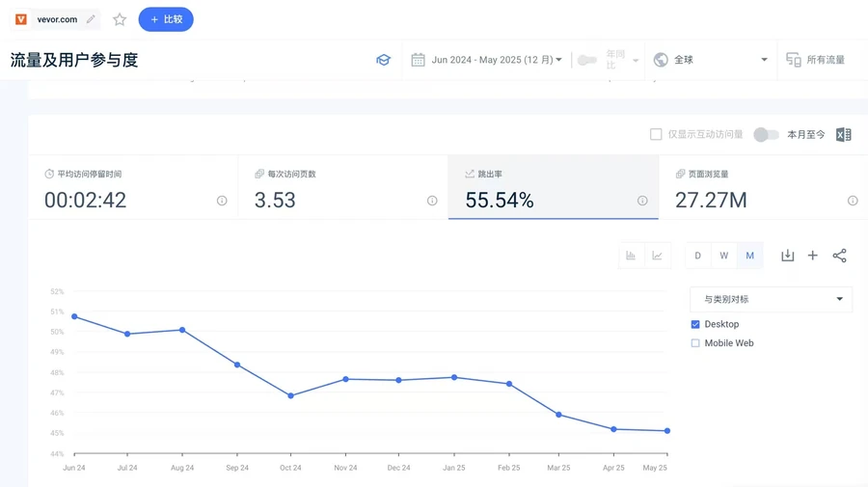Expand the Jun 2024 - May 2025 date dropdown
This screenshot has width=868, height=487.
coord(497,60)
